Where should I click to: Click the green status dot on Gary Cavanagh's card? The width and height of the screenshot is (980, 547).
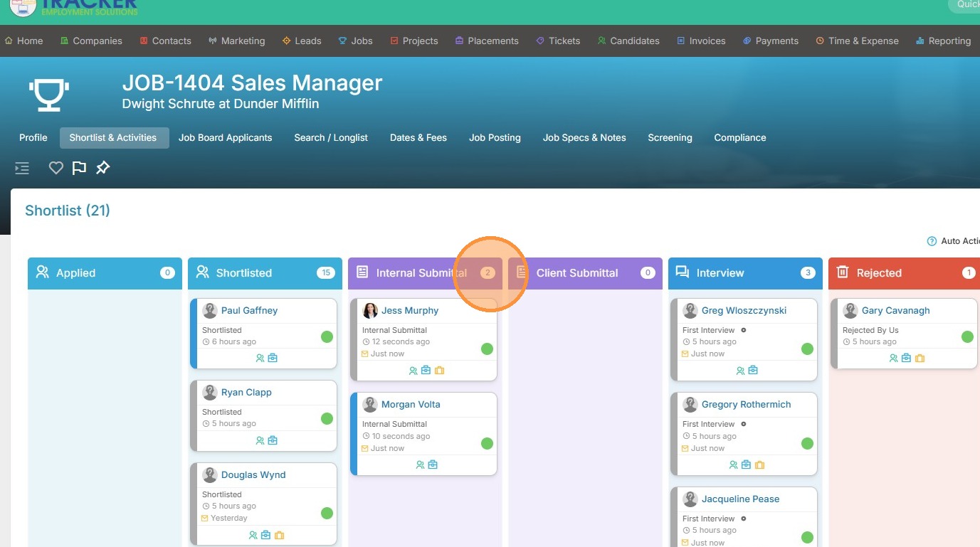pyautogui.click(x=967, y=336)
